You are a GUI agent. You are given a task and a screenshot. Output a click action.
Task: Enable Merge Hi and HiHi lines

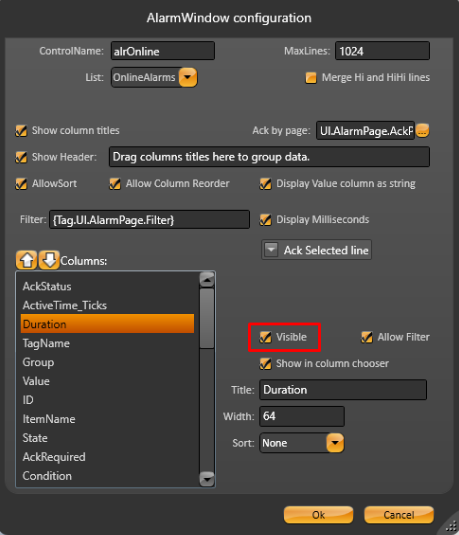tap(311, 77)
